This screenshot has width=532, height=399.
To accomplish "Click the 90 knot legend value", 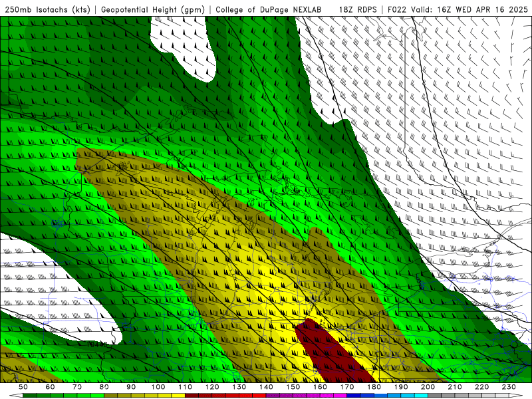I will [131, 387].
